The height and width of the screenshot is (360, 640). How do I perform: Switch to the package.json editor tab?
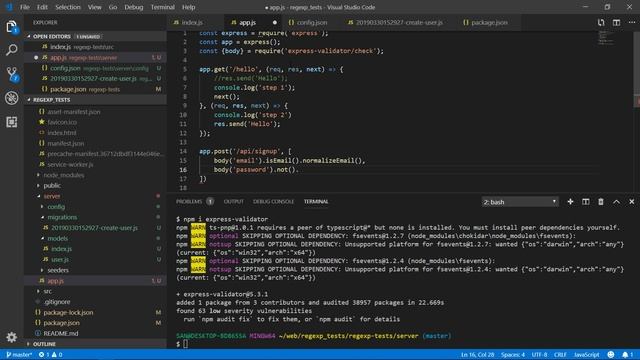489,23
